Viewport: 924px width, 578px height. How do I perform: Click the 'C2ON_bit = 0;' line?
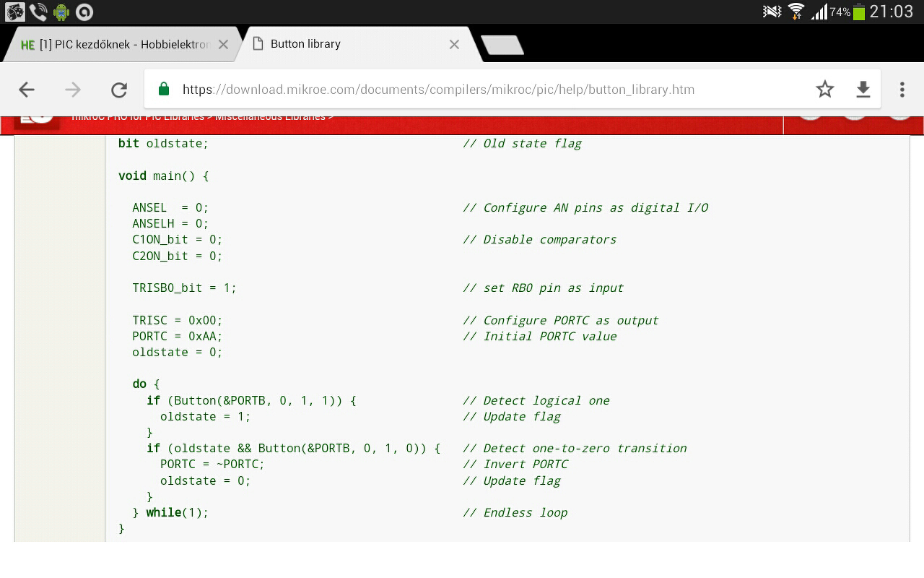click(178, 256)
